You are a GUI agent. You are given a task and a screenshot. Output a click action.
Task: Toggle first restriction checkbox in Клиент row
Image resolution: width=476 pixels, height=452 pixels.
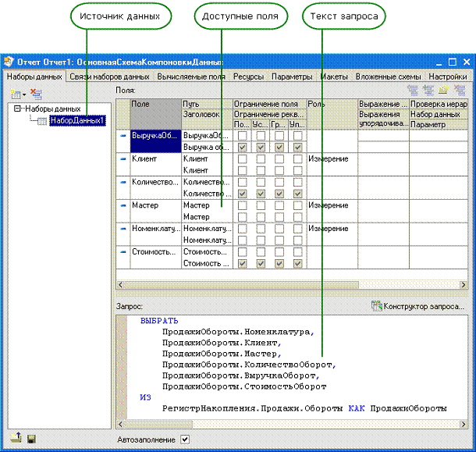point(243,158)
